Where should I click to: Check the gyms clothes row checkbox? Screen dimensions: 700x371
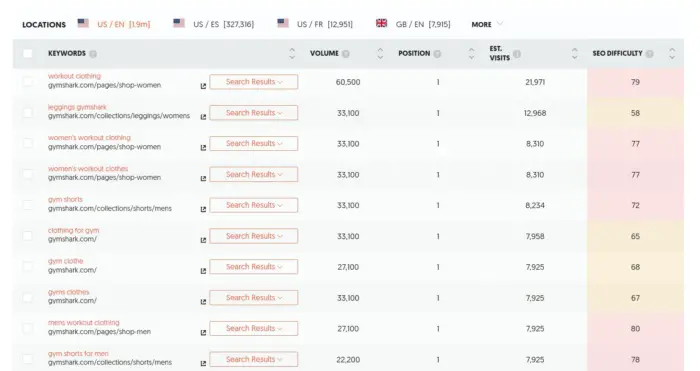[x=28, y=297]
